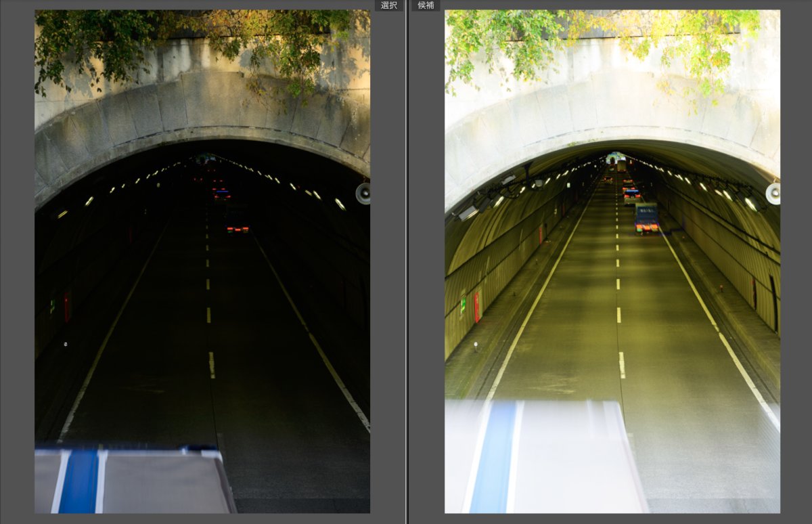Click the green foliage atop the left photo
Image resolution: width=812 pixels, height=524 pixels.
click(101, 41)
